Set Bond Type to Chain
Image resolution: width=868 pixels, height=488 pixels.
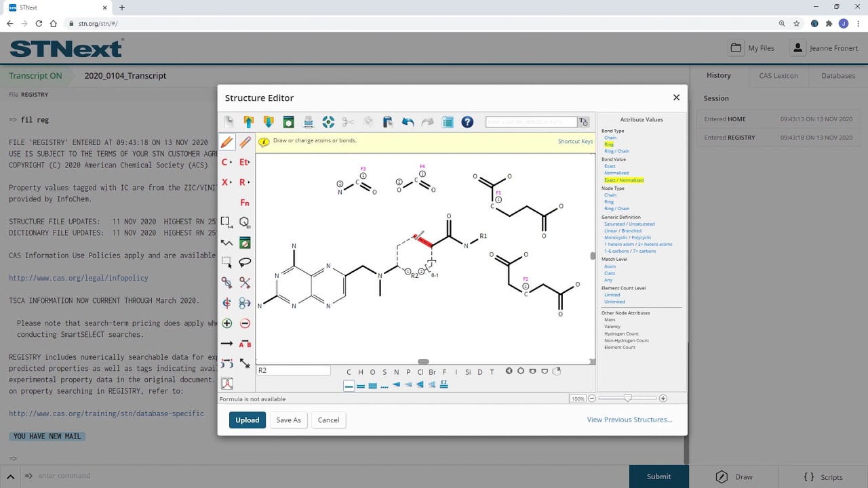610,138
